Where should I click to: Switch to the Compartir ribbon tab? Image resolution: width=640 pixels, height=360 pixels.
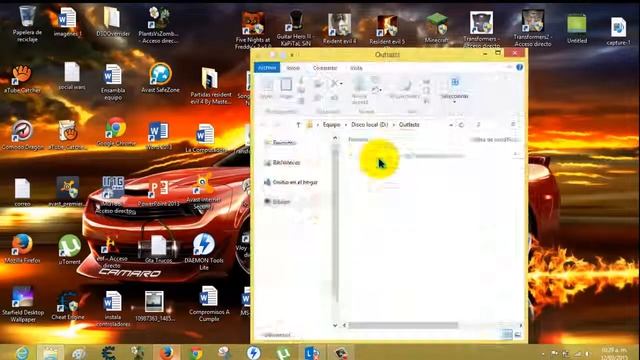pyautogui.click(x=325, y=68)
